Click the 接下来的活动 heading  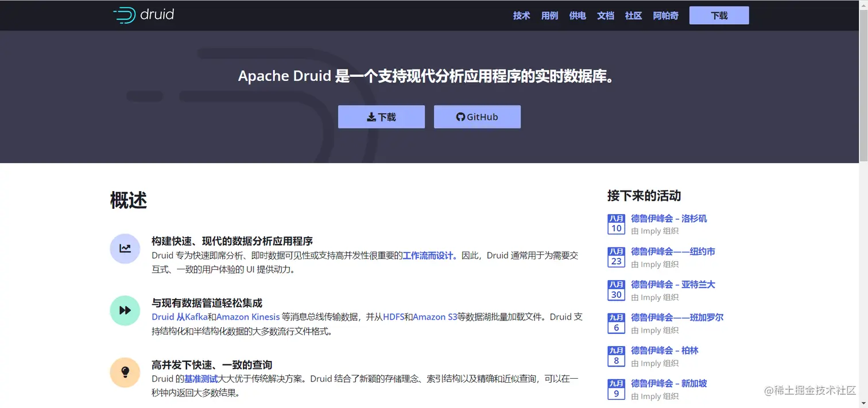pos(644,196)
